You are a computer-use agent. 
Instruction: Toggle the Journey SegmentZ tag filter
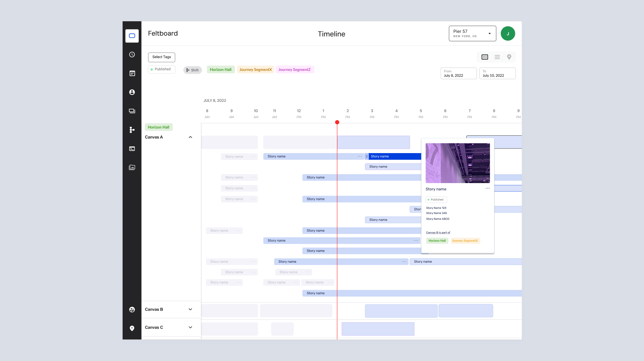pos(295,70)
